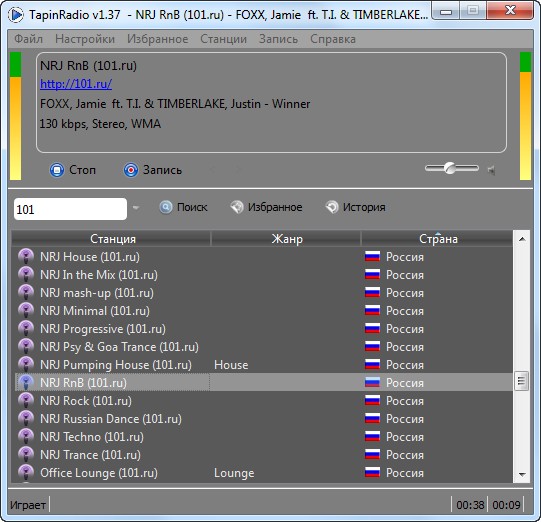Open the Файл menu
The height and width of the screenshot is (522, 541).
(x=28, y=39)
